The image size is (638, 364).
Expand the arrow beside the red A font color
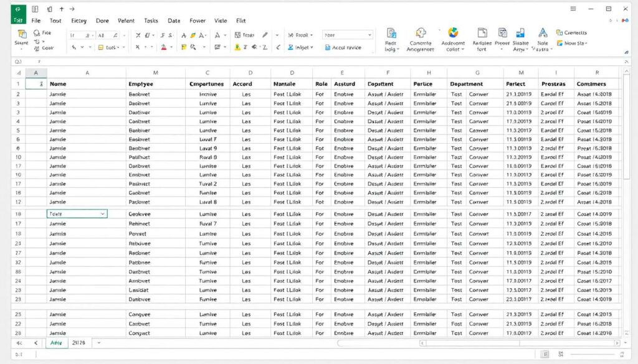pos(171,47)
